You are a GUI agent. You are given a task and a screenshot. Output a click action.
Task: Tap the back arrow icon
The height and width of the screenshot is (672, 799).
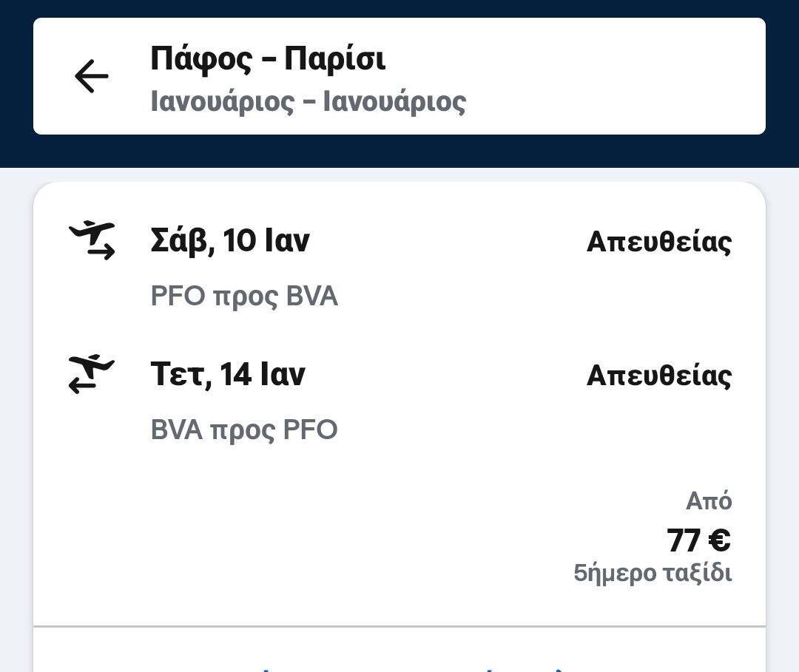(x=91, y=76)
